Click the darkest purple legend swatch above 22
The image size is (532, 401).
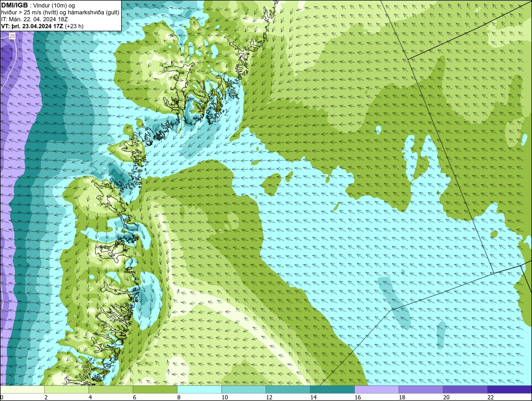coord(509,389)
